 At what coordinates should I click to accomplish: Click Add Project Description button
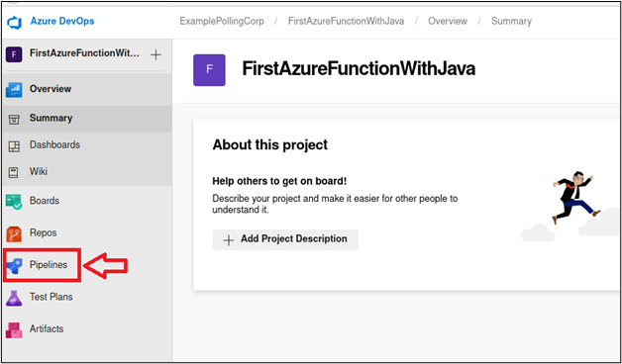285,239
